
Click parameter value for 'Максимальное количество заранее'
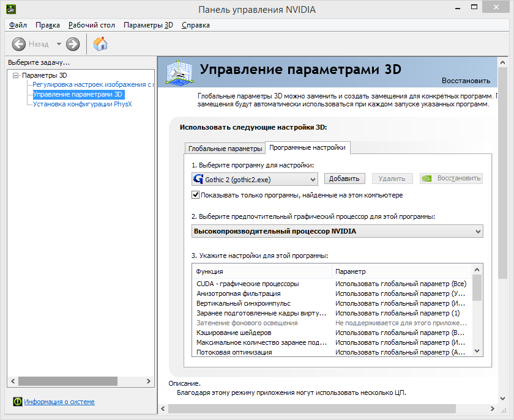tap(400, 343)
